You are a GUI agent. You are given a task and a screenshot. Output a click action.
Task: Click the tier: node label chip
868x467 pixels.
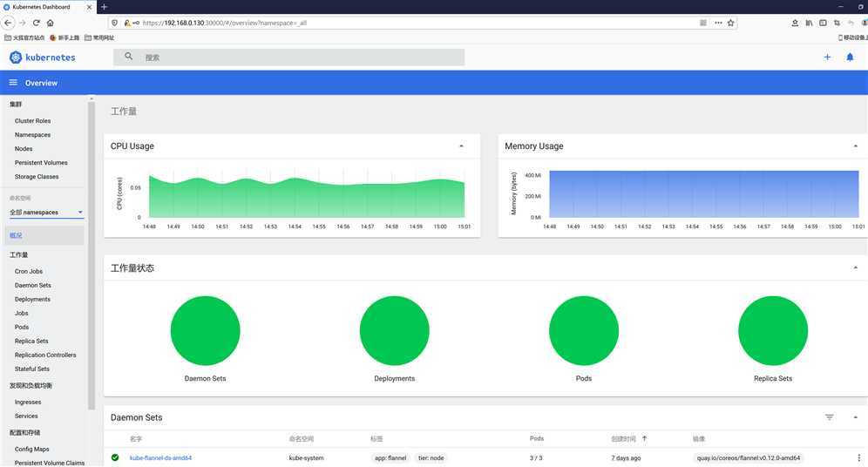coord(431,457)
